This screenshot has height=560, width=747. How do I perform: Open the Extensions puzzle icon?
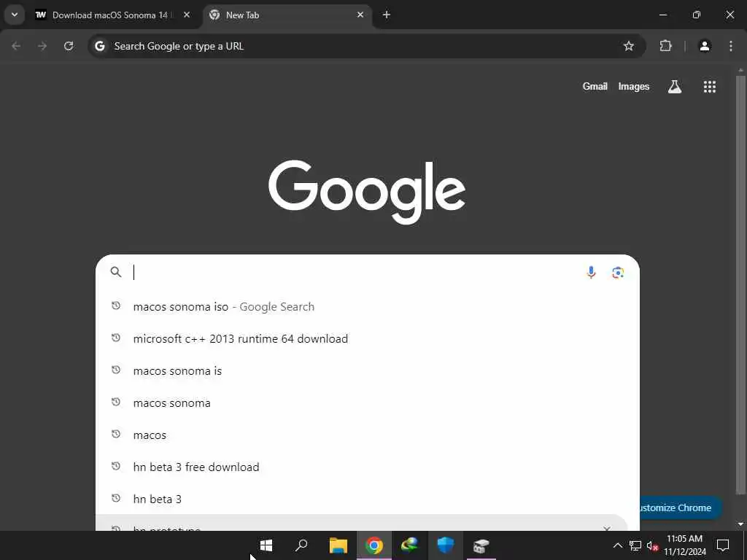point(665,46)
